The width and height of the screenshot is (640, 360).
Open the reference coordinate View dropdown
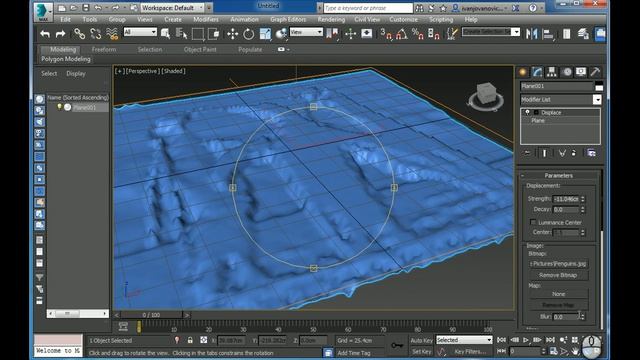coord(306,32)
